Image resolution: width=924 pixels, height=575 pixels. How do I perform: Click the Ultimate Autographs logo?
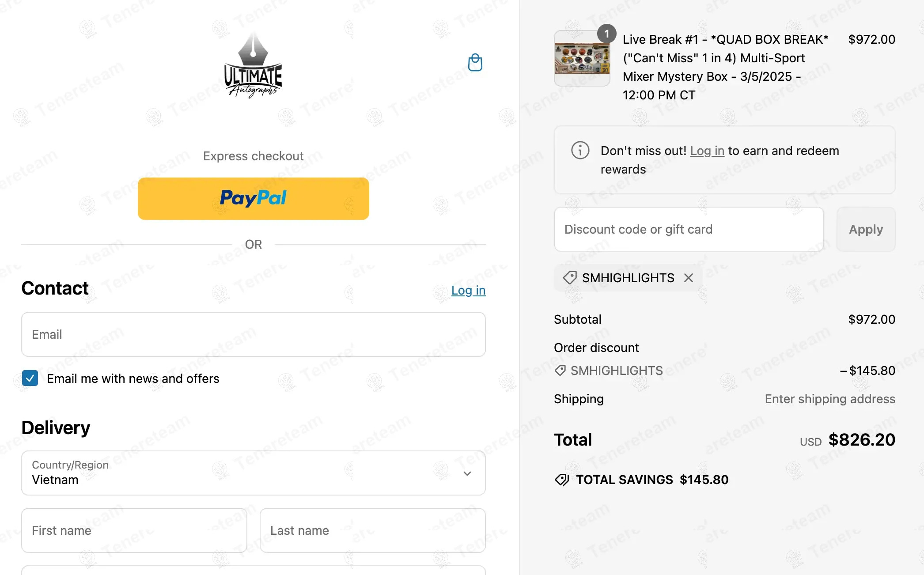pos(253,66)
